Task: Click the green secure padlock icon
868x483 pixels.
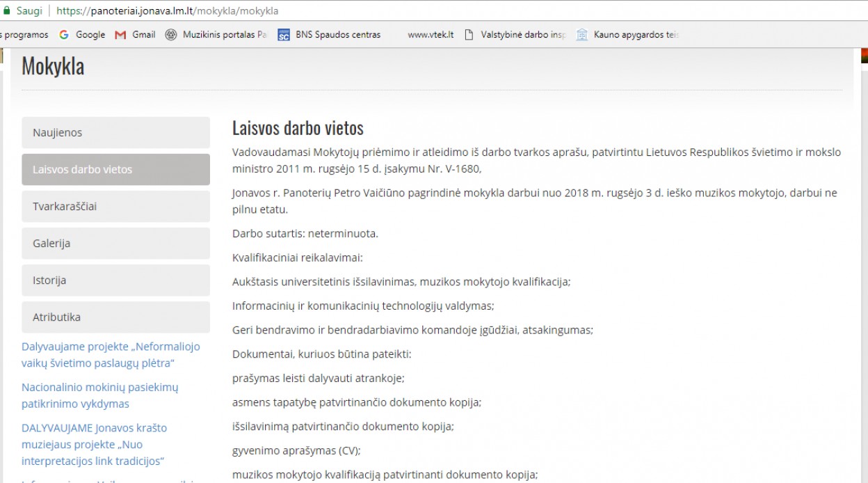Action: [x=7, y=11]
